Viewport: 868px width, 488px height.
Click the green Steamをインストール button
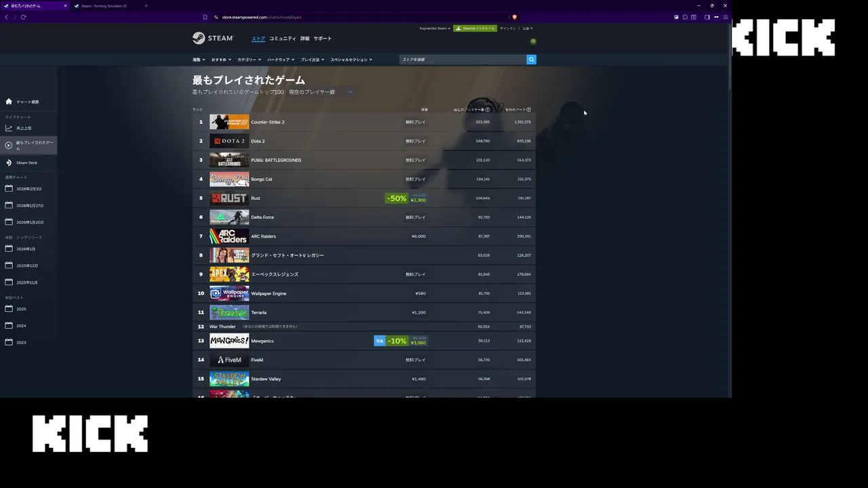pos(475,28)
